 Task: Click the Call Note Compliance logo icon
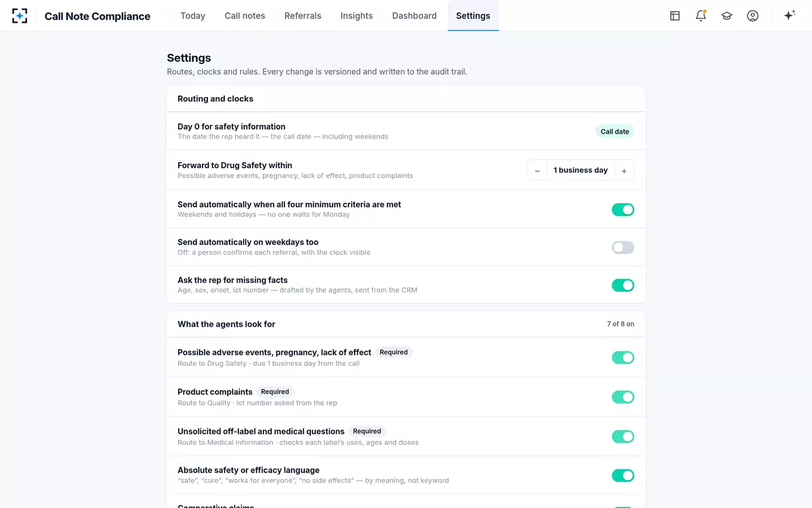coord(20,16)
